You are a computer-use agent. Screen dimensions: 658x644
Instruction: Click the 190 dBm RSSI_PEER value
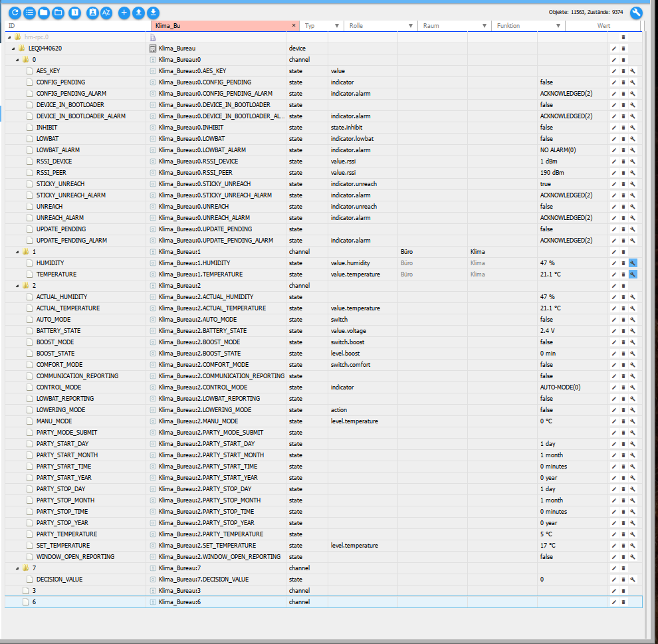(x=552, y=173)
